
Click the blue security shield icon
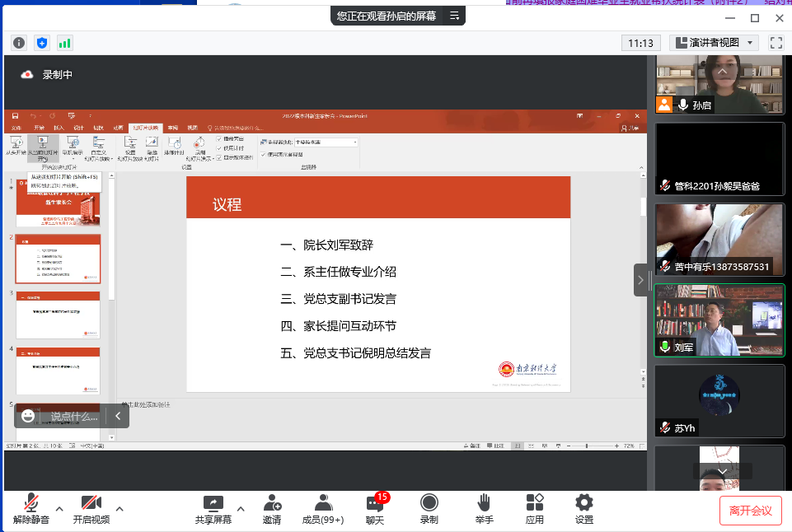42,43
